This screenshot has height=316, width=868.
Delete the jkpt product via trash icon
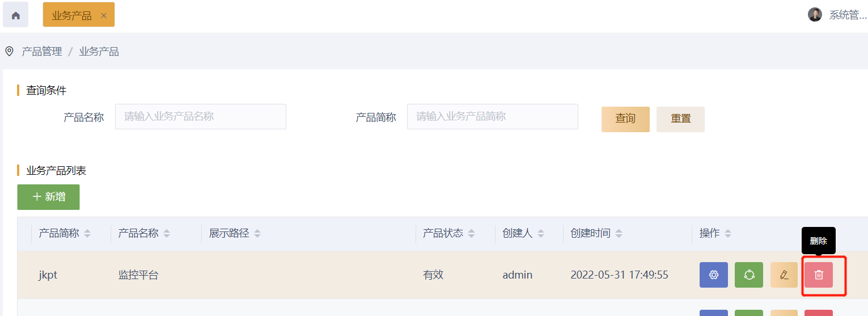(x=819, y=275)
